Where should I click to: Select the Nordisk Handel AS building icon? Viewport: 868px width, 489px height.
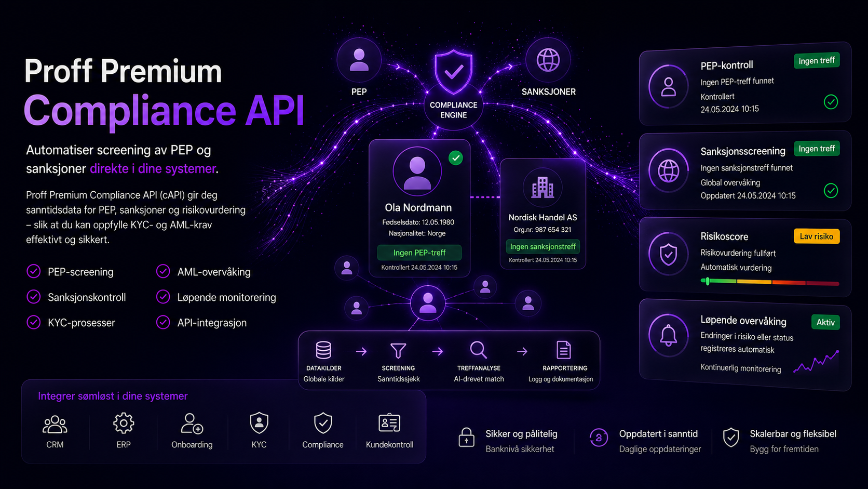pyautogui.click(x=542, y=187)
